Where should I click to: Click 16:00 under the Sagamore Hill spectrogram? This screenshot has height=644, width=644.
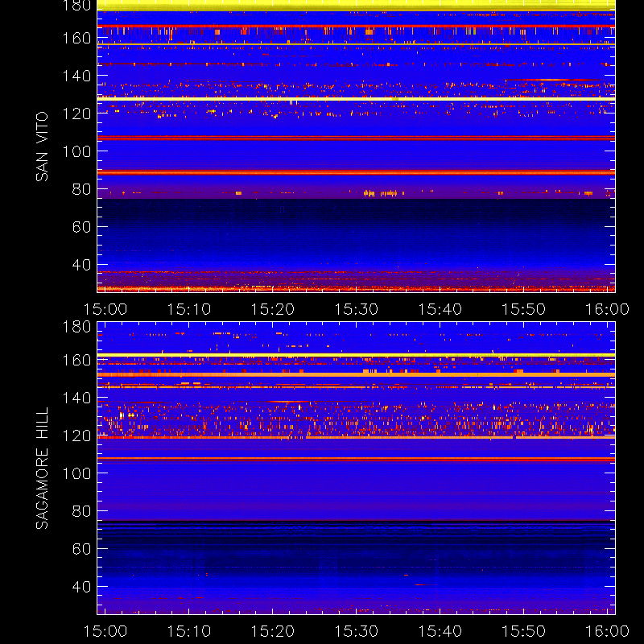point(607,631)
